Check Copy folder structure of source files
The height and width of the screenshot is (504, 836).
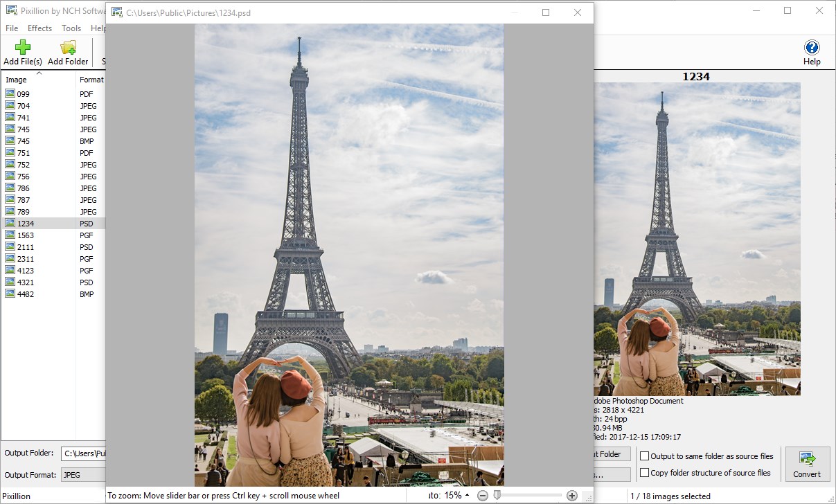tap(645, 472)
